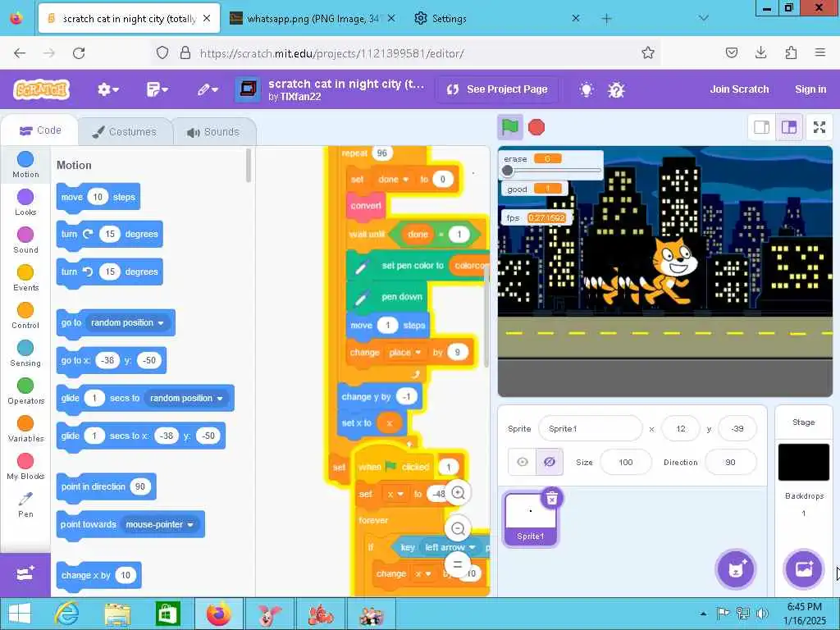
Task: Open the Looks block category
Action: [25, 202]
